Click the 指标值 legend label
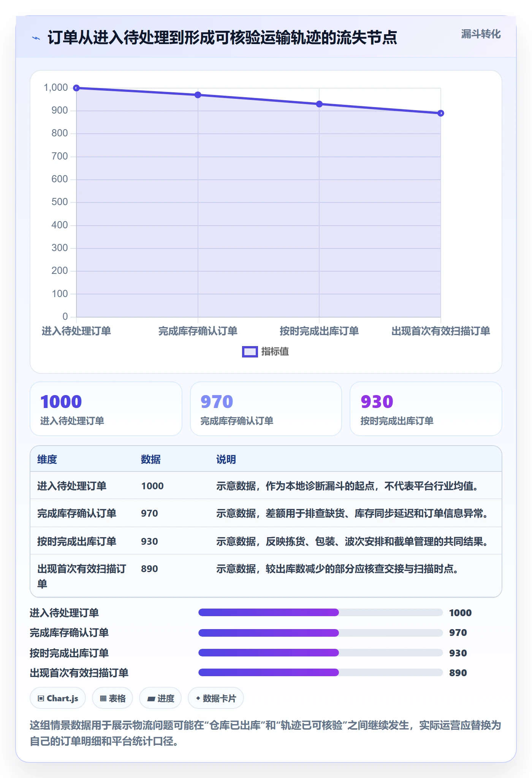Image resolution: width=532 pixels, height=778 pixels. point(275,352)
